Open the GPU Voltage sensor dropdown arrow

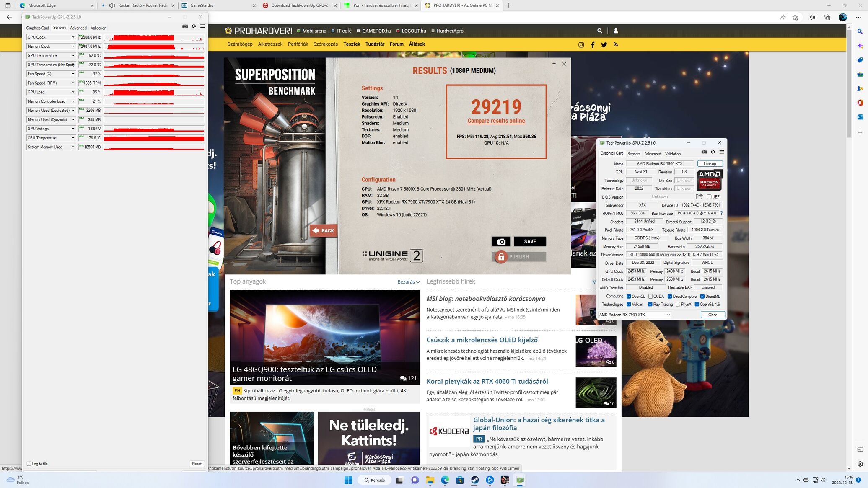click(73, 129)
